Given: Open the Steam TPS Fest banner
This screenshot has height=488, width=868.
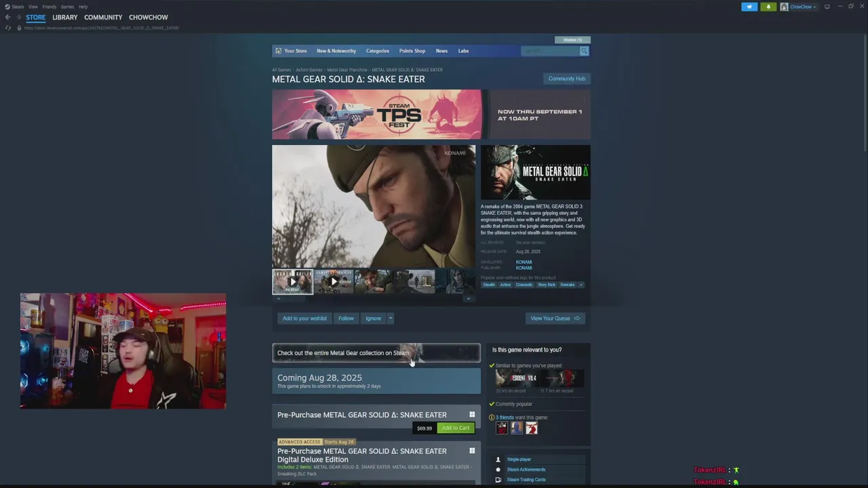Looking at the screenshot, I should pyautogui.click(x=431, y=115).
